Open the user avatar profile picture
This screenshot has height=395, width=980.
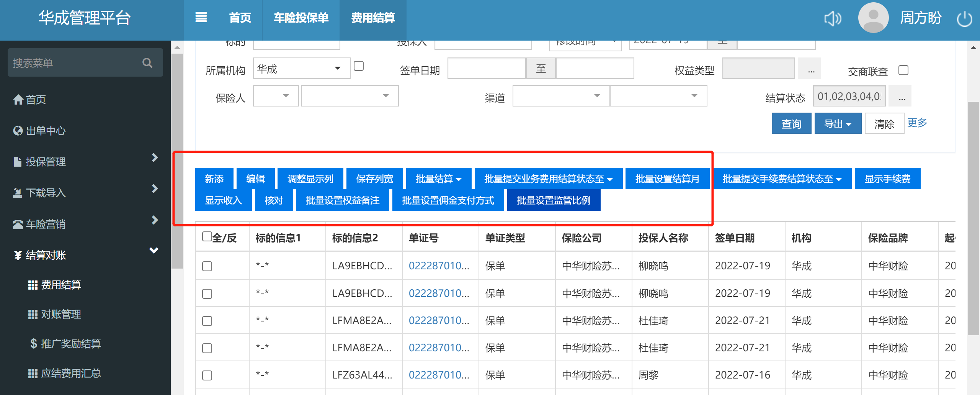pos(873,18)
